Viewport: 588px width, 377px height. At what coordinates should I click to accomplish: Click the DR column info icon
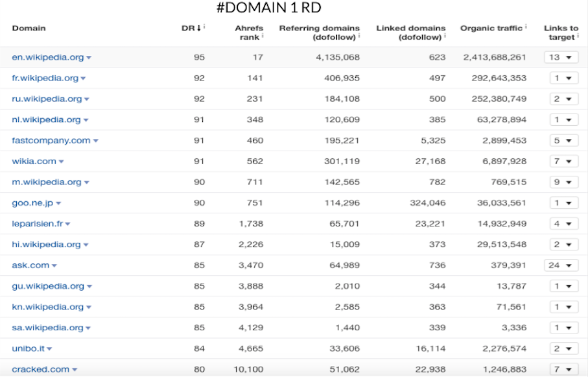point(204,27)
